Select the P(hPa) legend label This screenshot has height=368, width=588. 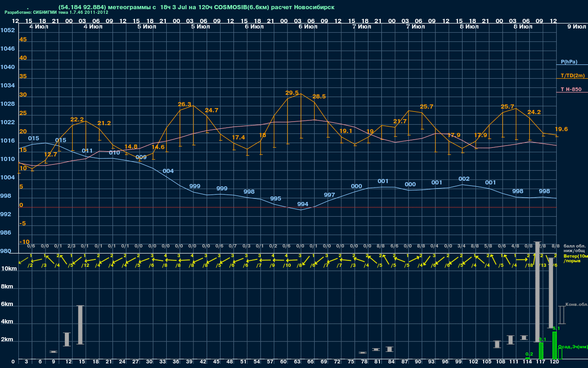[569, 62]
